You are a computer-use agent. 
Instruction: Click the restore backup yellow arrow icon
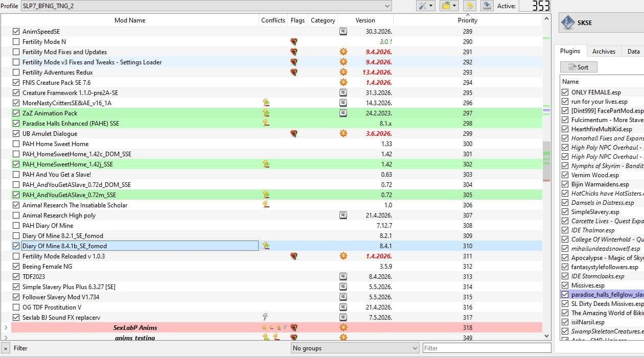point(470,6)
